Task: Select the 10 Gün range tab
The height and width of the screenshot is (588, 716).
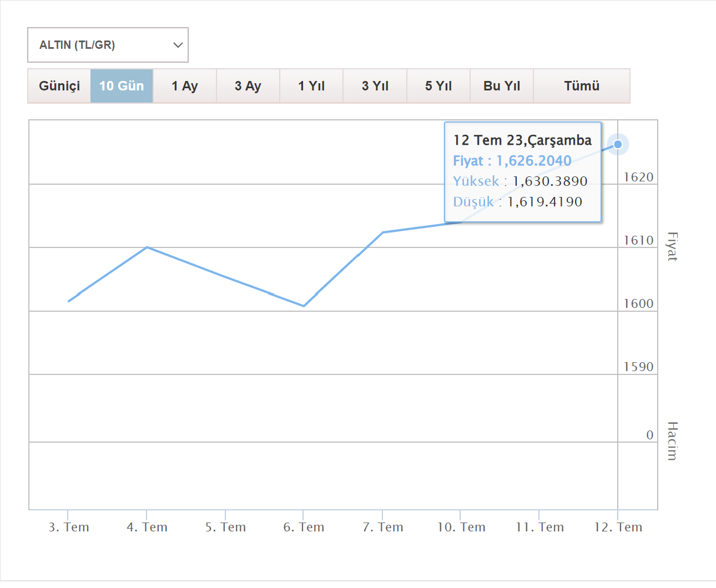Action: [x=122, y=86]
